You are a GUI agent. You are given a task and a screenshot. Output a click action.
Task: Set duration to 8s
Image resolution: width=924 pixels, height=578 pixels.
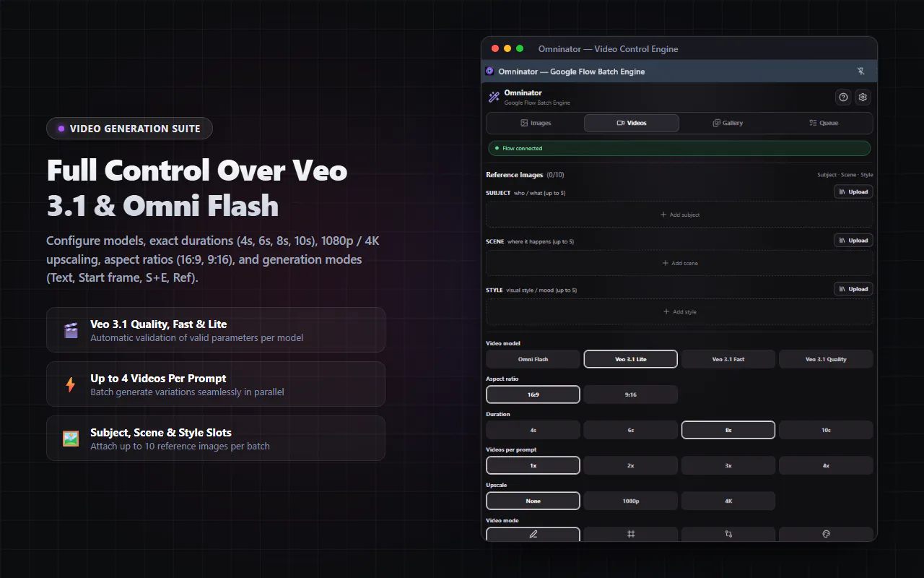click(728, 430)
